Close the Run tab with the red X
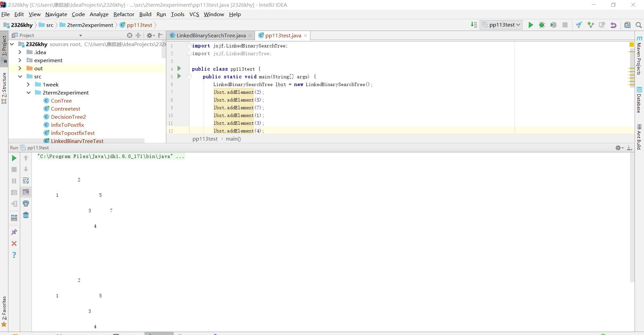Viewport: 644px width, 335px height. (14, 244)
